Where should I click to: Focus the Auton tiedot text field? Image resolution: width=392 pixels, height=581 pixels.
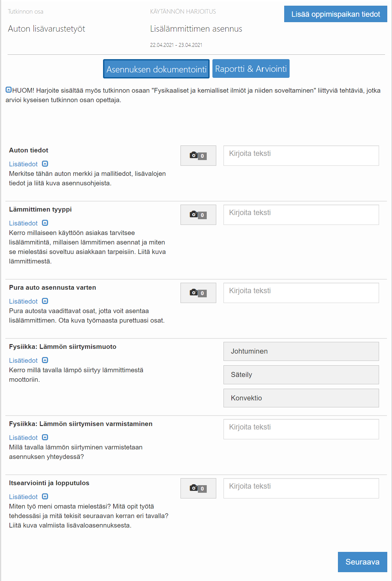pos(301,156)
